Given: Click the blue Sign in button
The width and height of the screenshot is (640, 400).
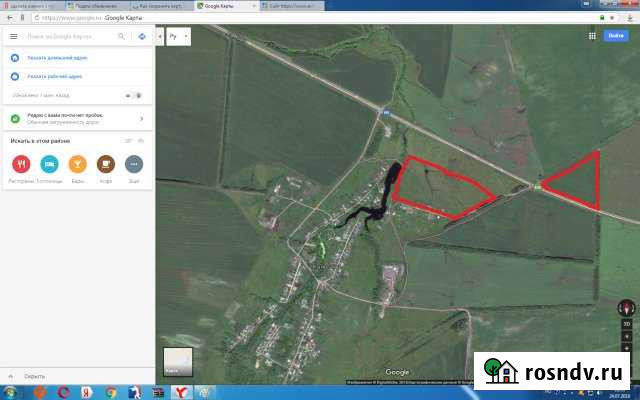Looking at the screenshot, I should tap(616, 36).
